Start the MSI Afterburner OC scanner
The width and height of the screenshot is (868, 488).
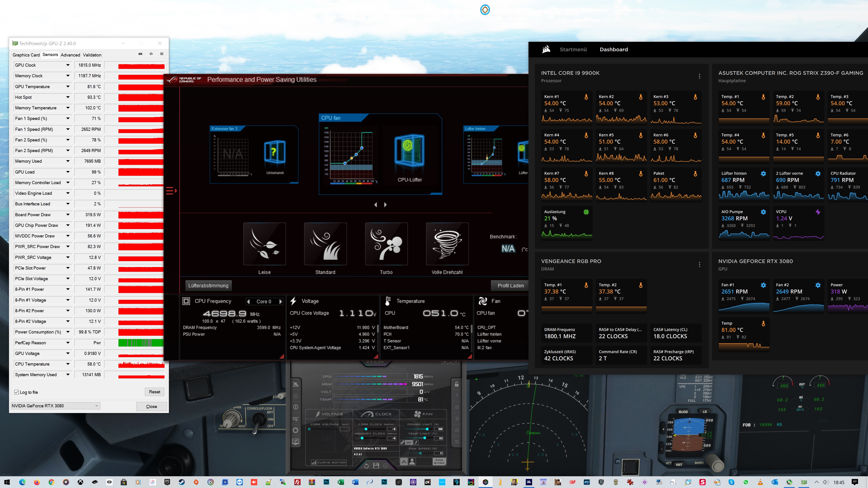[295, 419]
